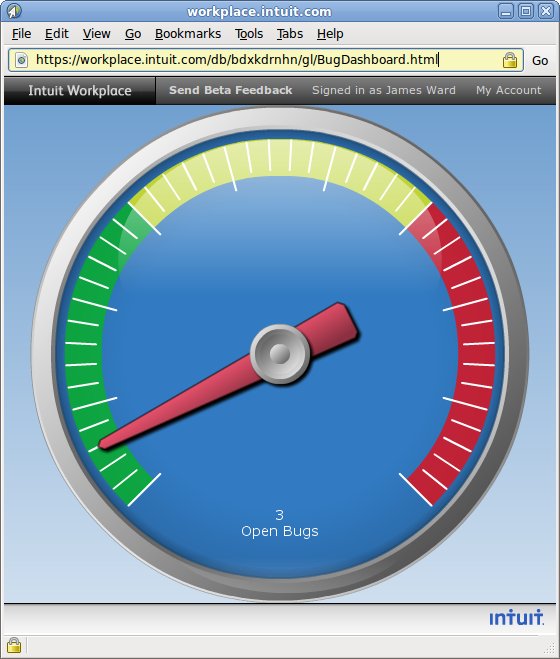Open My Account link

(x=509, y=90)
